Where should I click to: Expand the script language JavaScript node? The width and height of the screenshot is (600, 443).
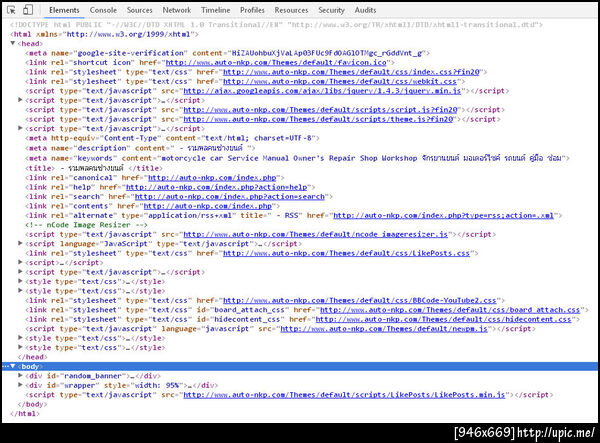[20, 243]
